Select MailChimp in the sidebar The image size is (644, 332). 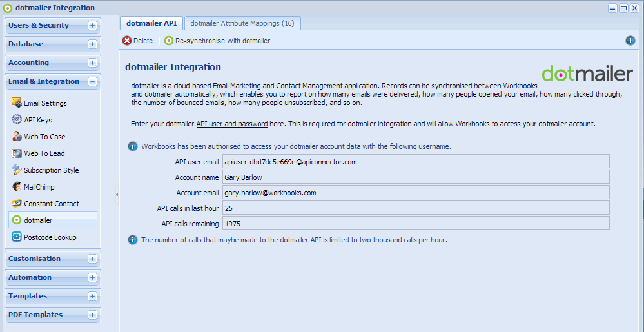(x=39, y=187)
